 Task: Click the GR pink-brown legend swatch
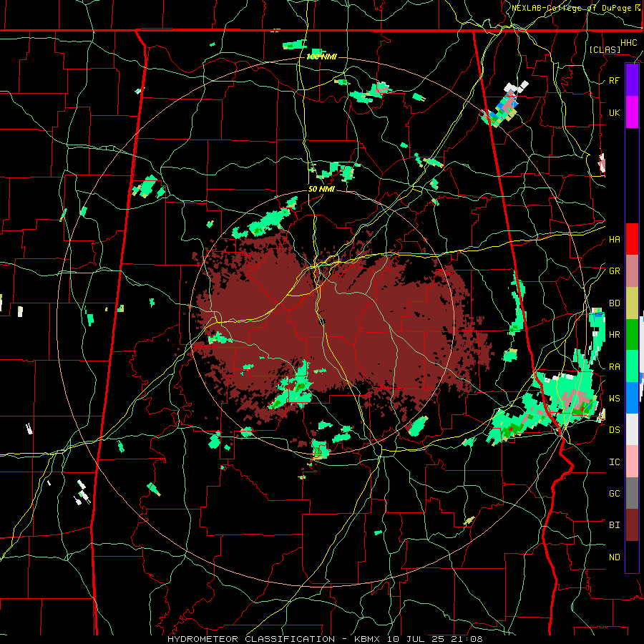click(632, 271)
